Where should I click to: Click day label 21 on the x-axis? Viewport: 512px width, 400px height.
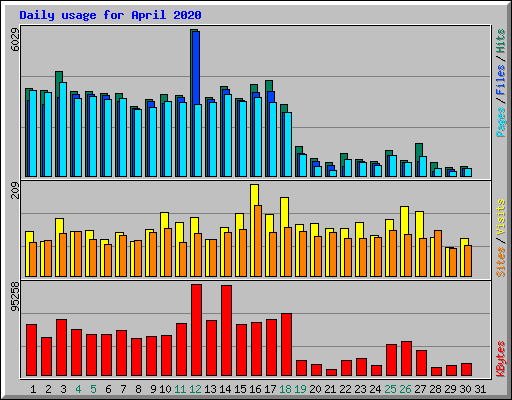pyautogui.click(x=330, y=389)
